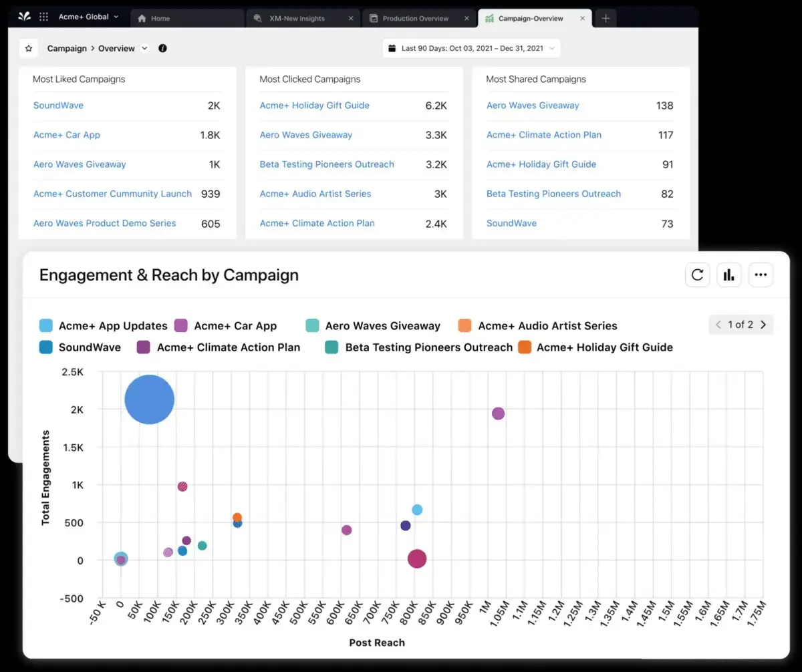Click the info icon next to Overview
The image size is (802, 672).
162,48
